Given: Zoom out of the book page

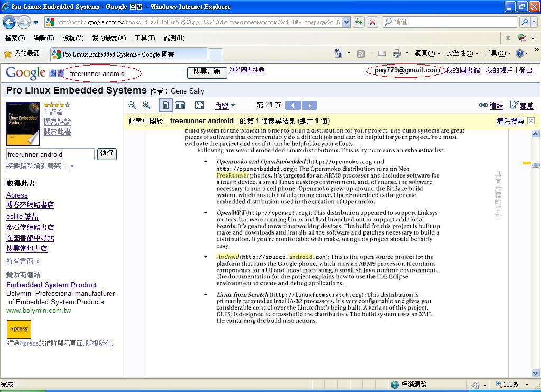Looking at the screenshot, I should (x=132, y=105).
